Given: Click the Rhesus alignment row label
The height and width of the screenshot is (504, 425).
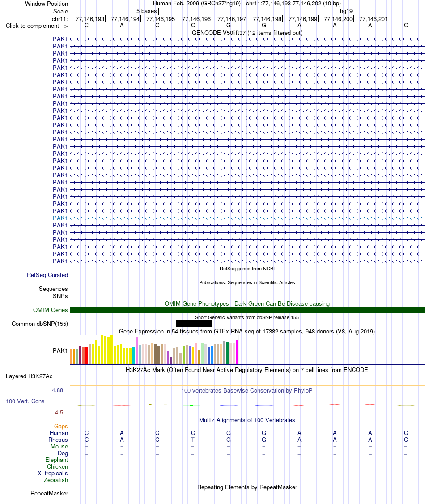Looking at the screenshot, I should tap(58, 440).
